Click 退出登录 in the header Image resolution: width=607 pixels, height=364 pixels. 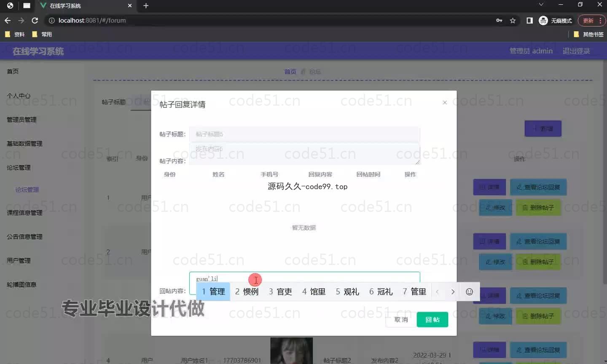point(576,51)
